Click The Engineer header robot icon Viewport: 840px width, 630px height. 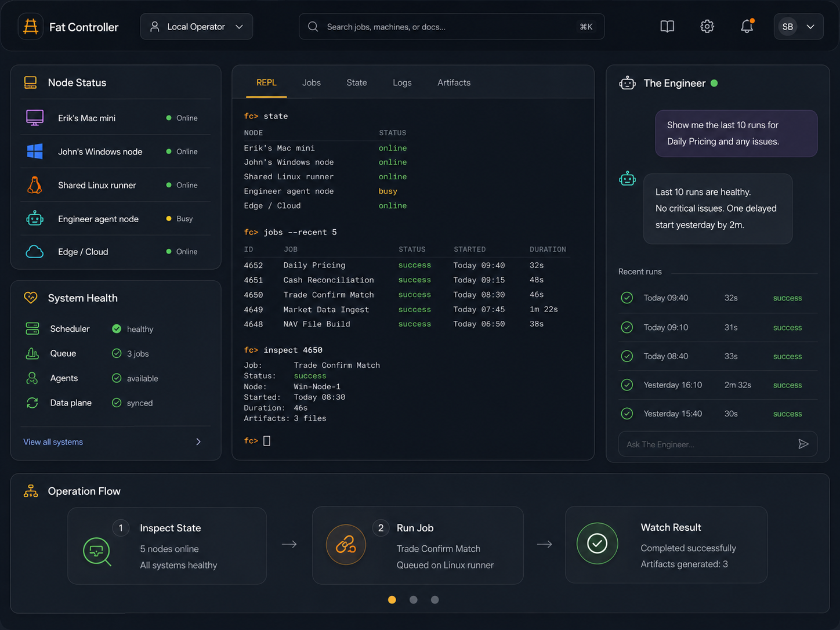627,83
